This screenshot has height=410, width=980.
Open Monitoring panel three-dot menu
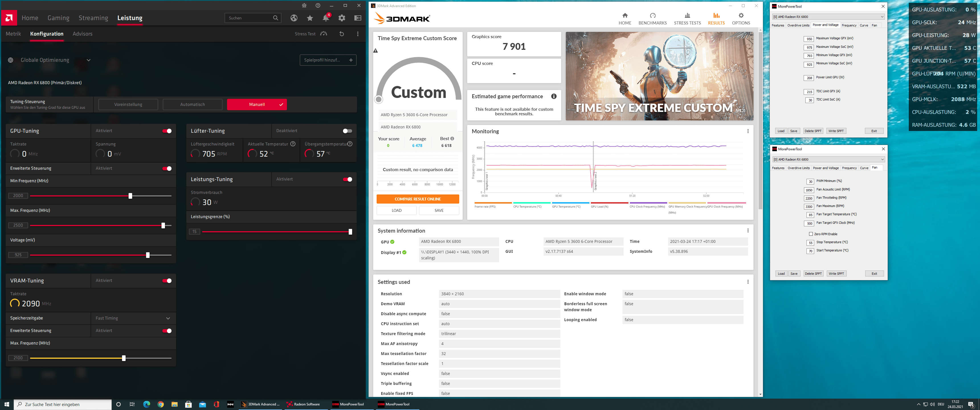pos(748,131)
